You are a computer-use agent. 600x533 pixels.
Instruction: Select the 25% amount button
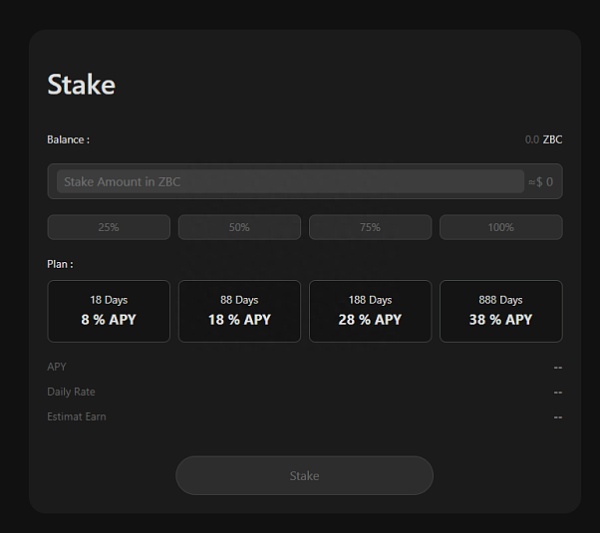pyautogui.click(x=108, y=227)
